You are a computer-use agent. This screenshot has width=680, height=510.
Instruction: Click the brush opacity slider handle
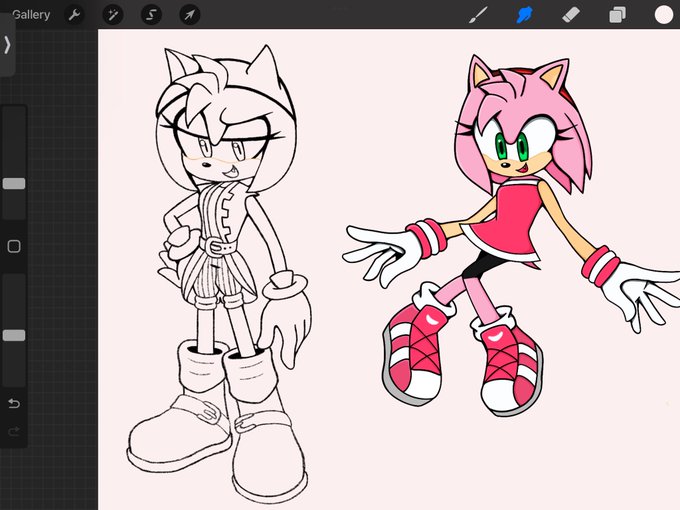click(14, 335)
